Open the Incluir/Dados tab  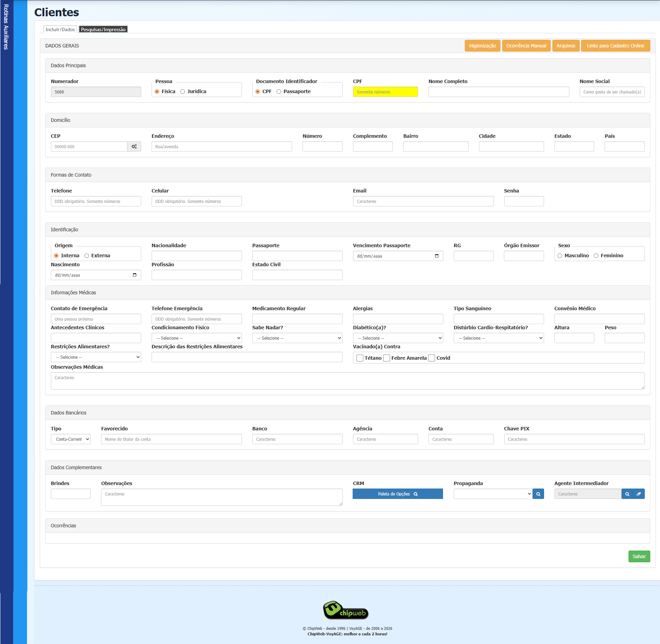click(x=60, y=29)
